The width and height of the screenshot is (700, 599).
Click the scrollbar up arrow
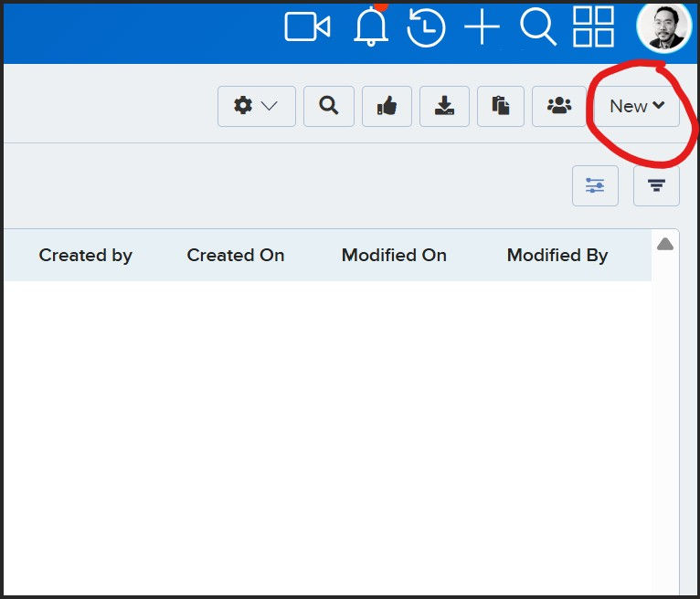(x=665, y=244)
